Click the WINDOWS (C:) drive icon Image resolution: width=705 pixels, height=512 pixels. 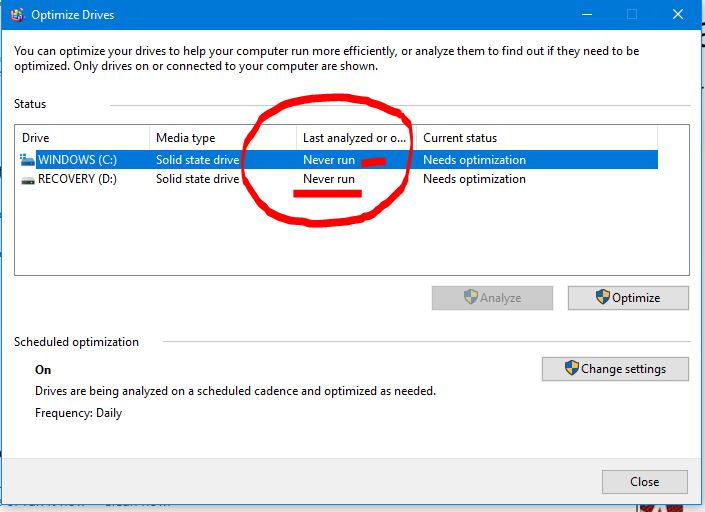pos(27,160)
